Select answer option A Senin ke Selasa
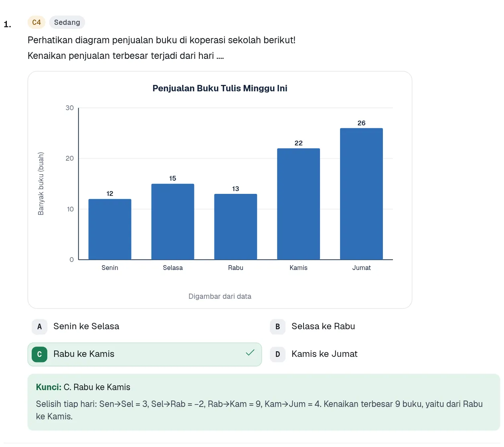Screen dimensions: 504x447 [x=144, y=326]
